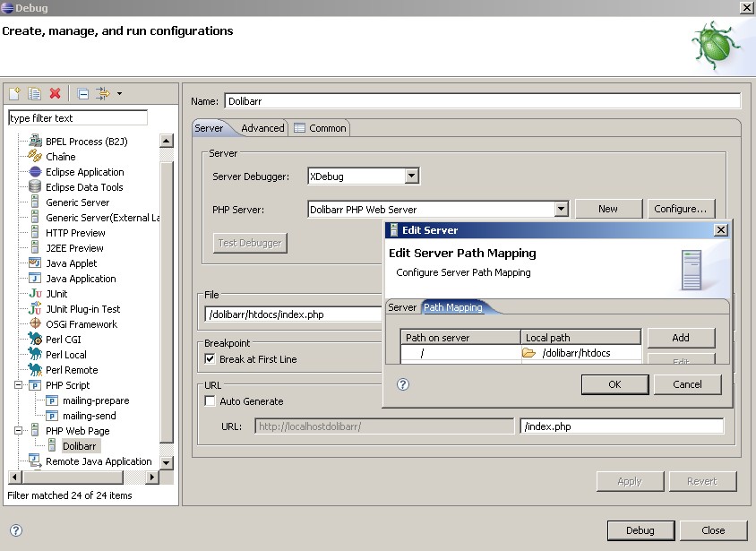Click the Duplicate configuration icon
The height and width of the screenshot is (551, 756).
pos(34,93)
